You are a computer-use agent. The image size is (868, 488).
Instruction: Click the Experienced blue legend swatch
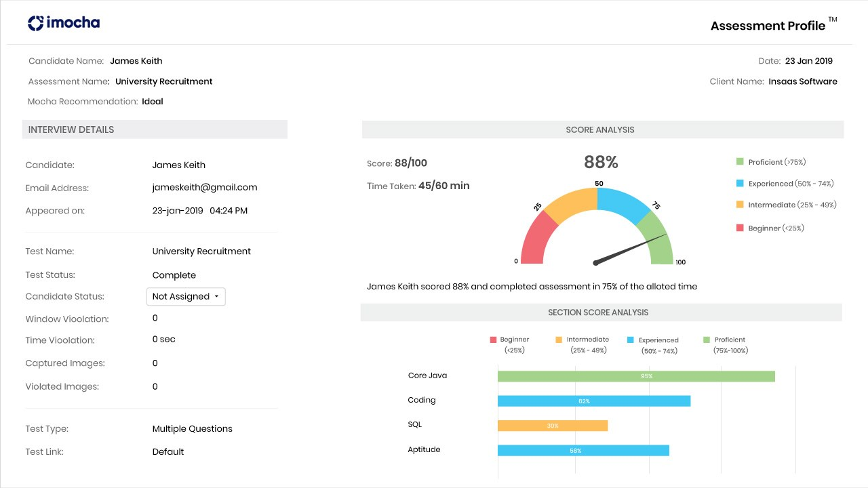click(740, 184)
